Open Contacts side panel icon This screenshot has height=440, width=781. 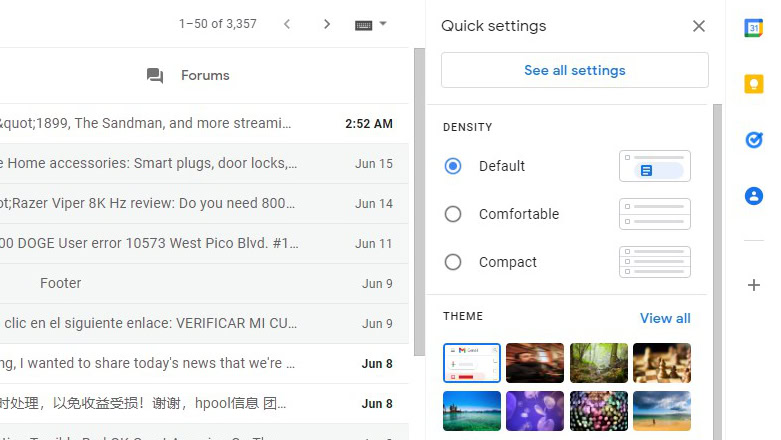(754, 196)
